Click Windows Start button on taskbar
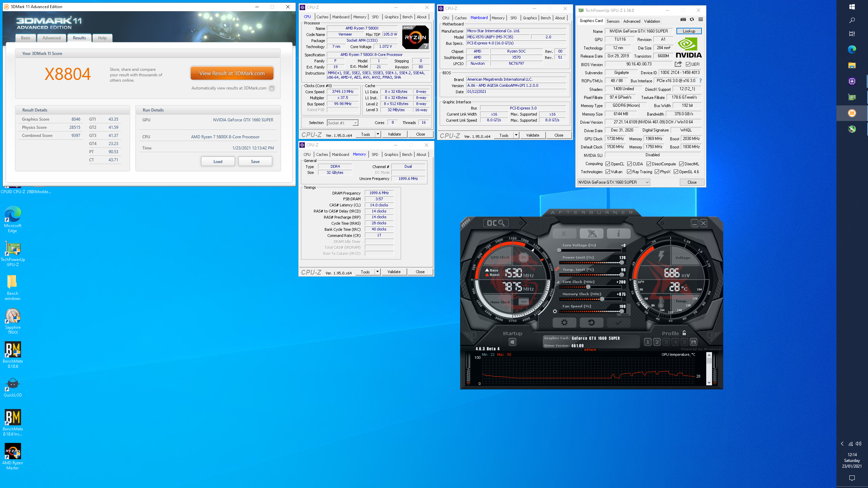 [x=852, y=7]
